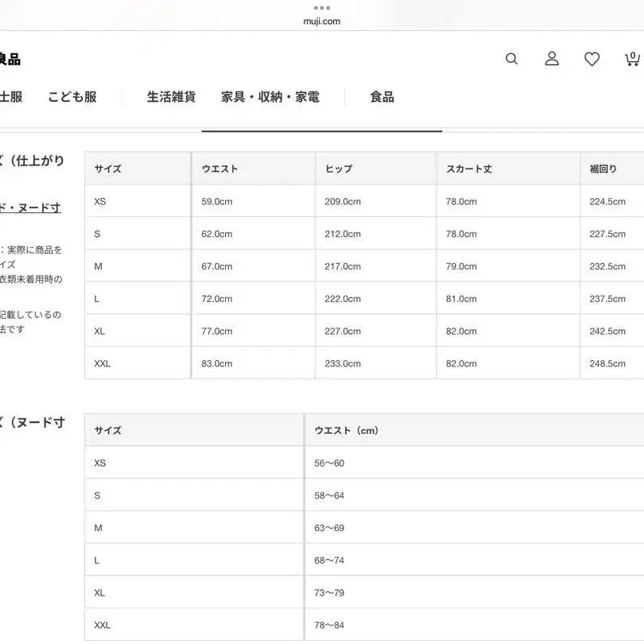The image size is (644, 644).
Task: Click the 242.5cm hem cell
Action: tap(612, 331)
